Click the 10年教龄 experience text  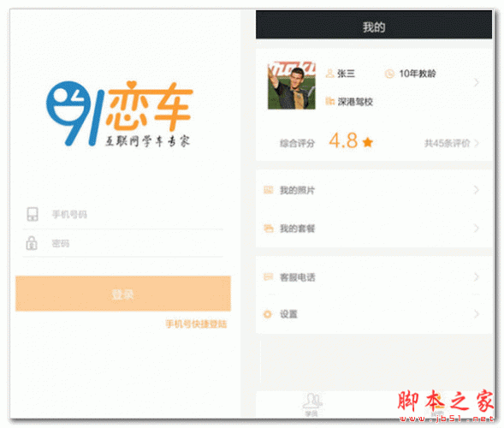[x=418, y=74]
